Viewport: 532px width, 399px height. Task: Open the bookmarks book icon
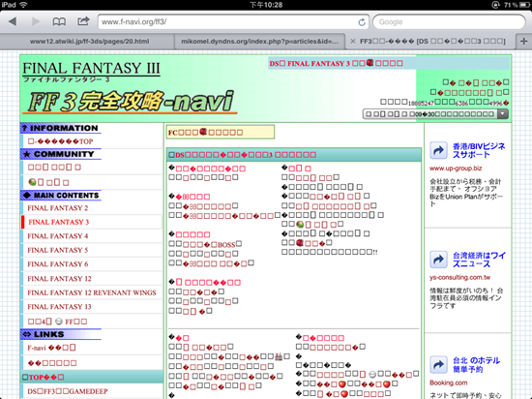(x=59, y=21)
